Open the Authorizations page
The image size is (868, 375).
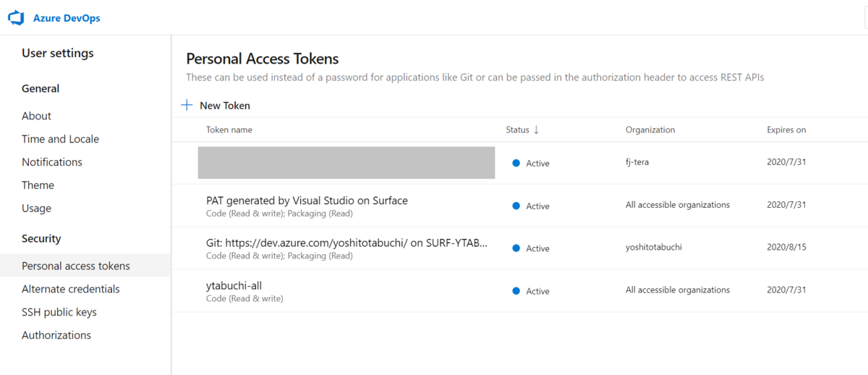coord(56,335)
